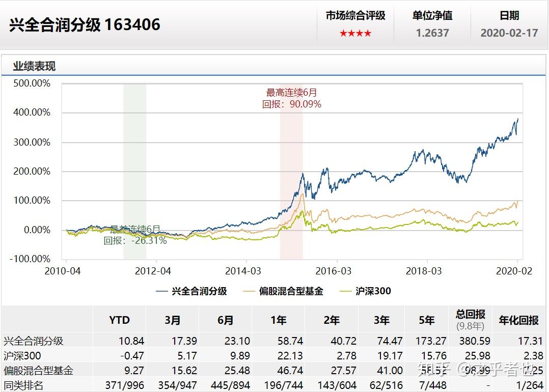Click the YTD ranking 371/996
This screenshot has height=392, width=549.
125,386
